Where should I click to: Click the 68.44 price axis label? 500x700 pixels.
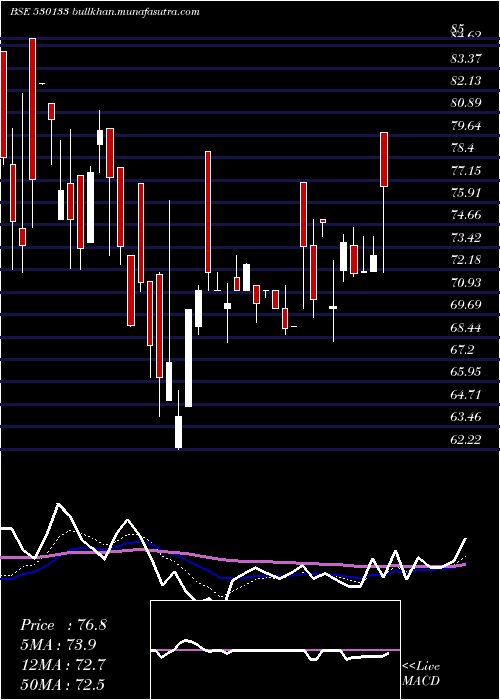click(x=466, y=328)
